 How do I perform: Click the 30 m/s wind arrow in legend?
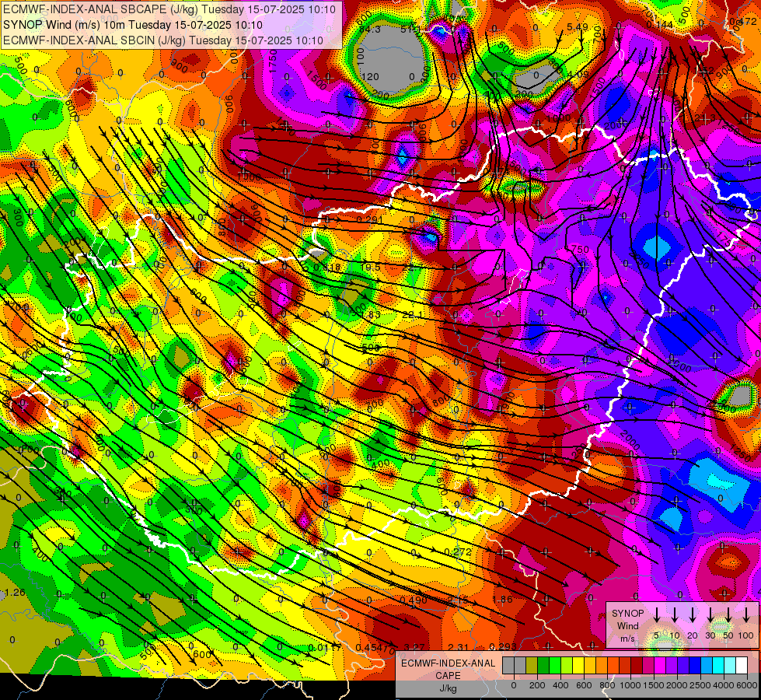[x=710, y=615]
